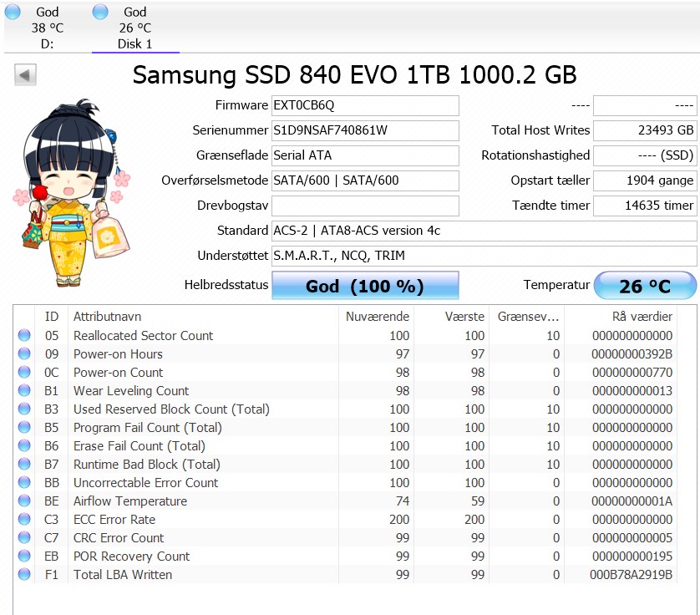
Task: Click the Grænseflade field Serial ATA
Action: (x=365, y=155)
